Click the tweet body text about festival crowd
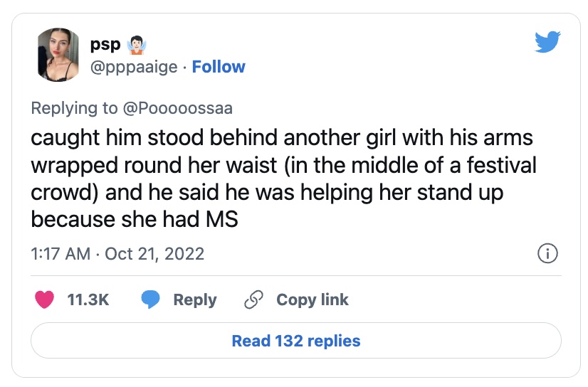The image size is (588, 387). [283, 179]
